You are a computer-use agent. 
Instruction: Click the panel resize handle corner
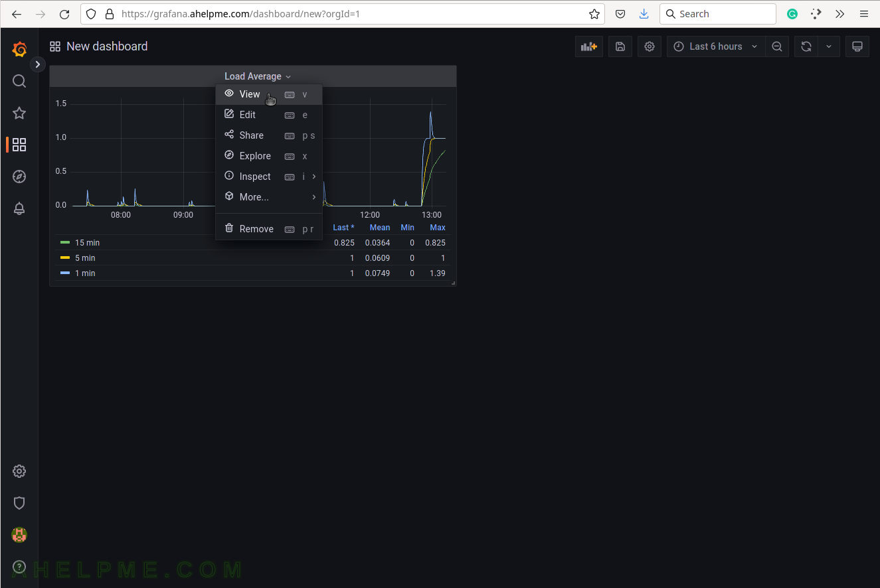pyautogui.click(x=454, y=283)
